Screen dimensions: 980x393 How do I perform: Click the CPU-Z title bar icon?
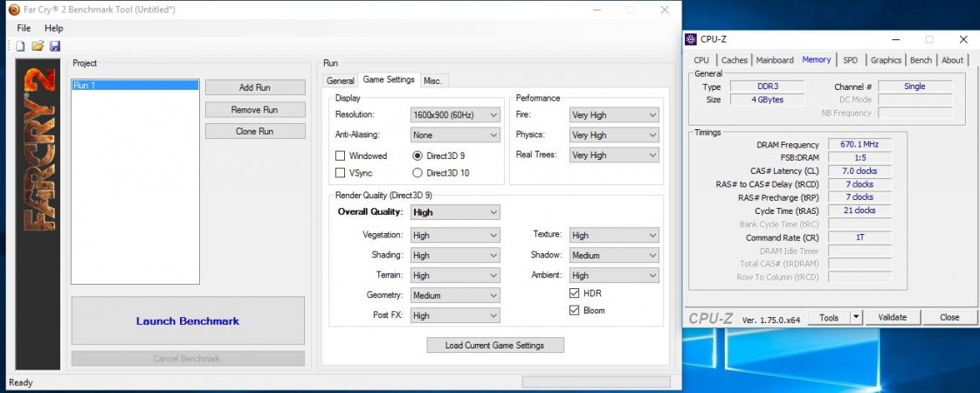691,39
